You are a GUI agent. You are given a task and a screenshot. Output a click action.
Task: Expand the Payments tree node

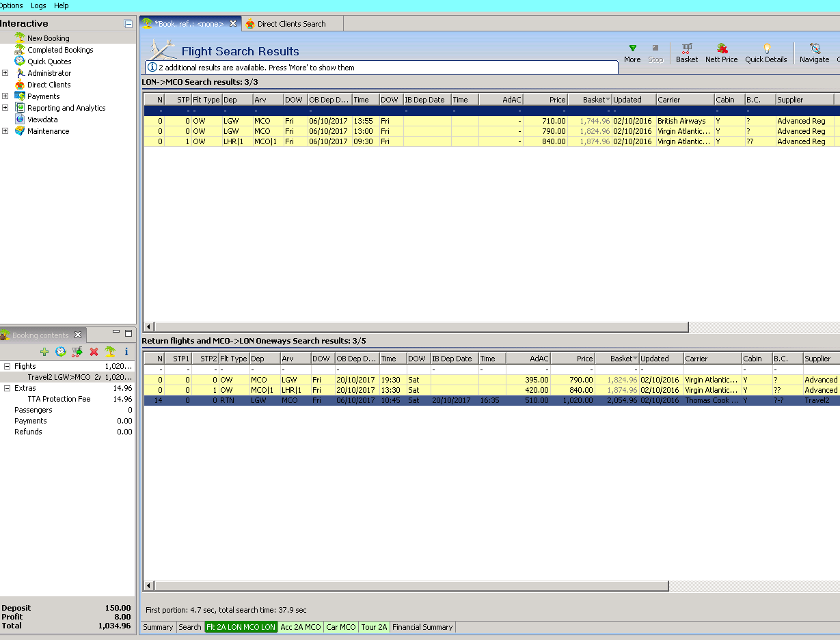[x=5, y=96]
